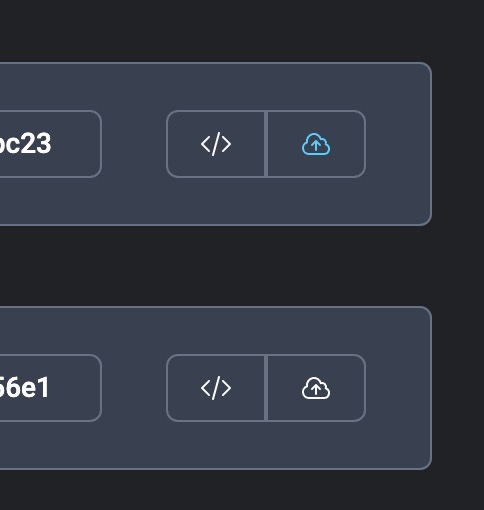Click the code icon beside the c23 field
Screen dimensions: 484x510
216,144
